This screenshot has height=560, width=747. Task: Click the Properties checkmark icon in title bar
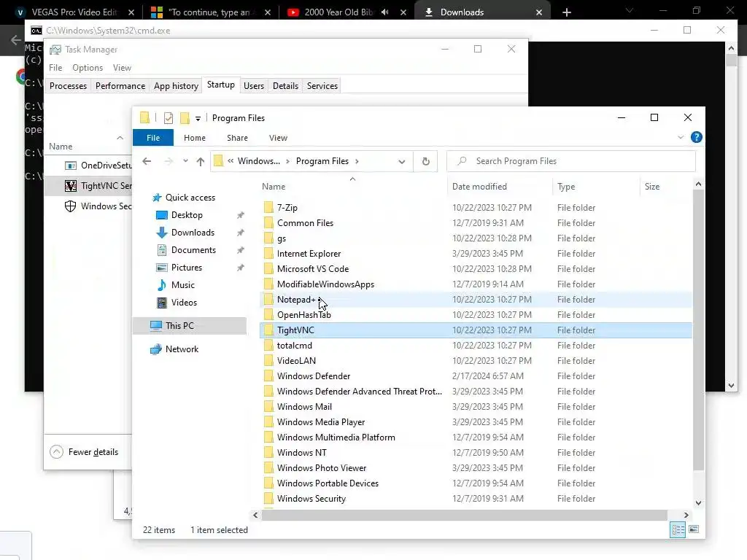point(169,118)
